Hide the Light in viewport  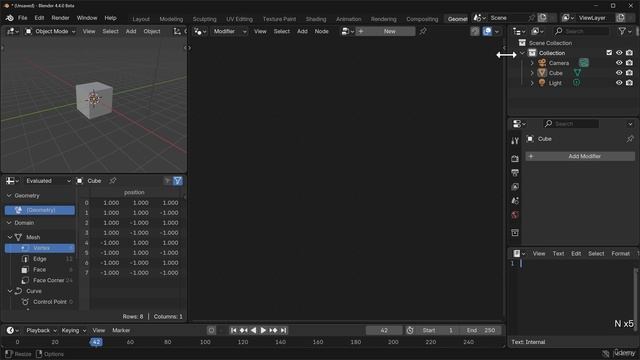click(x=619, y=83)
